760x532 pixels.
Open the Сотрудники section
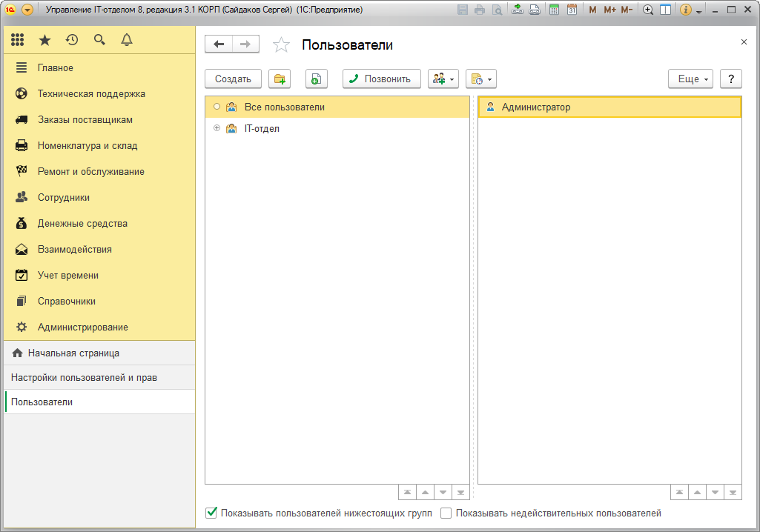(99, 197)
